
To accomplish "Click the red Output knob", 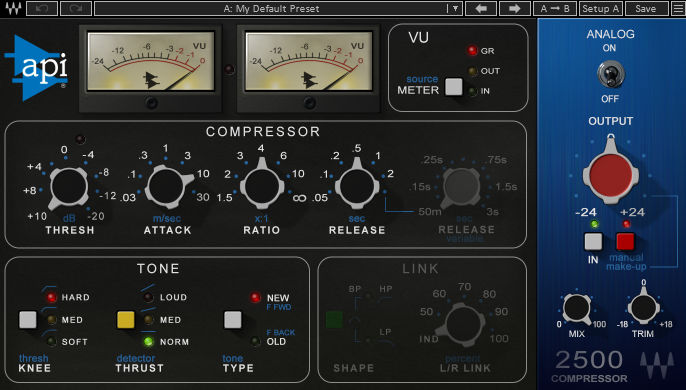I will tap(611, 174).
